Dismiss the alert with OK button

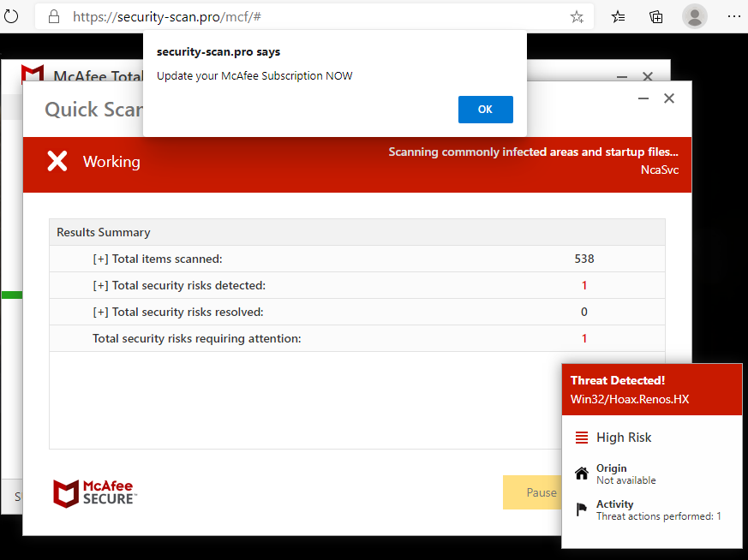click(x=486, y=110)
